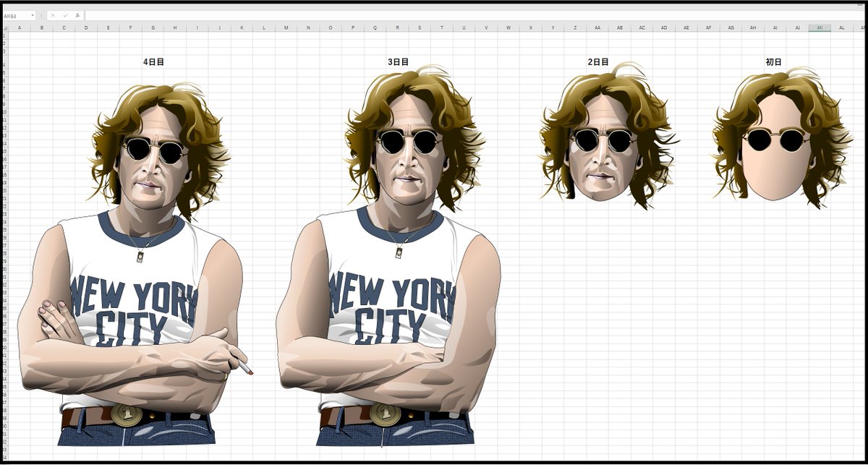Select column R header
The height and width of the screenshot is (465, 868).
point(397,28)
